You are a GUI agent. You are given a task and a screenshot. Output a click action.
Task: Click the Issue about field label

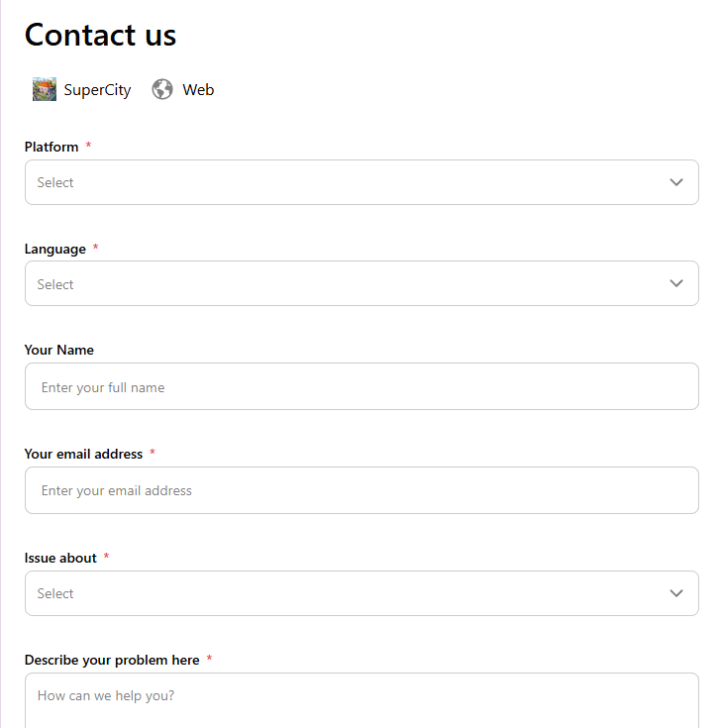tap(60, 558)
